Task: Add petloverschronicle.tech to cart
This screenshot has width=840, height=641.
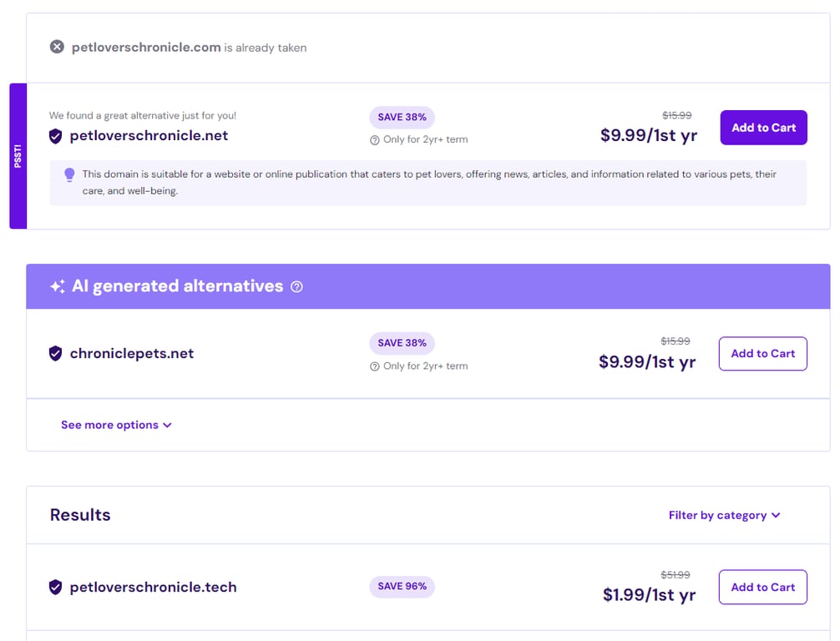Action: pyautogui.click(x=762, y=587)
